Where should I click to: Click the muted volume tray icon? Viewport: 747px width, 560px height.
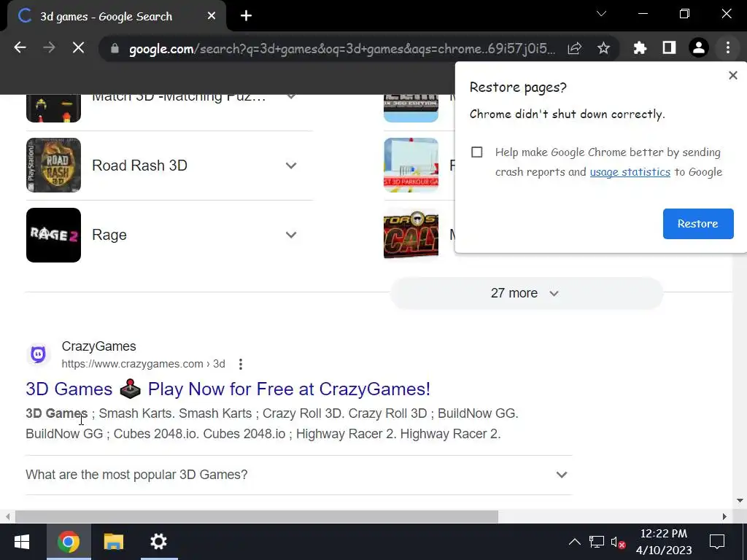pos(618,542)
